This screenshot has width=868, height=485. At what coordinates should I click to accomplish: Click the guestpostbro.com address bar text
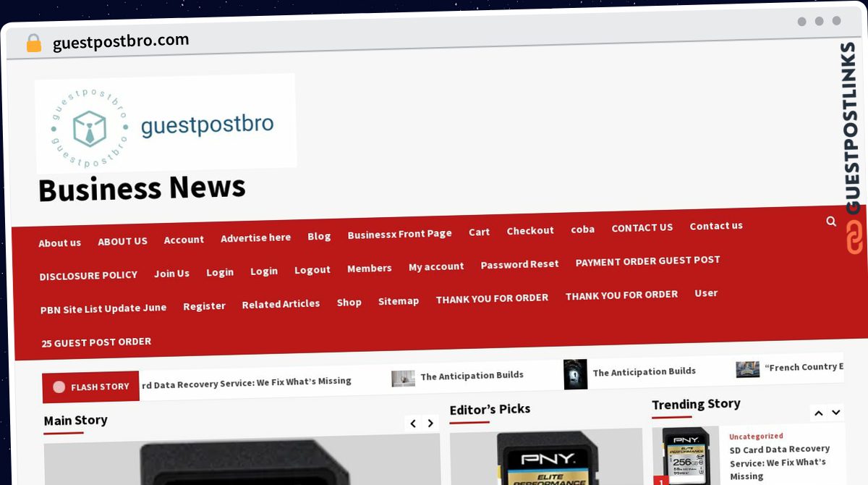121,41
